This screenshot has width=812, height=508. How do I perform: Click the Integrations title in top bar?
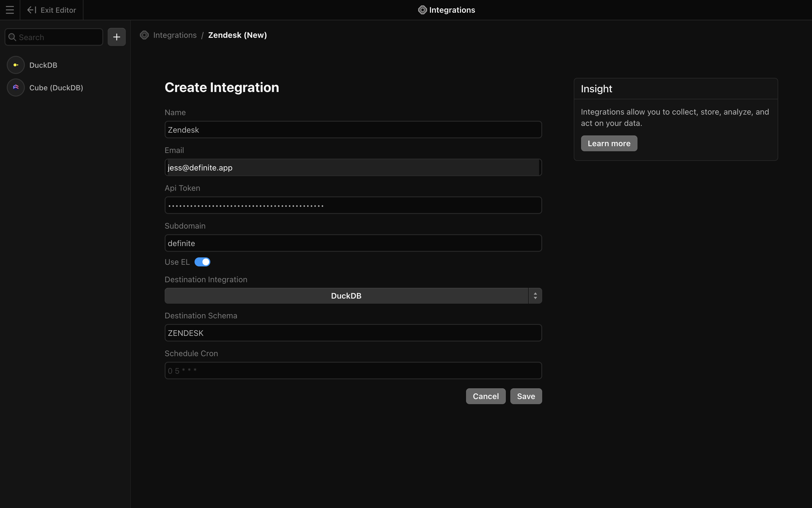tap(452, 10)
